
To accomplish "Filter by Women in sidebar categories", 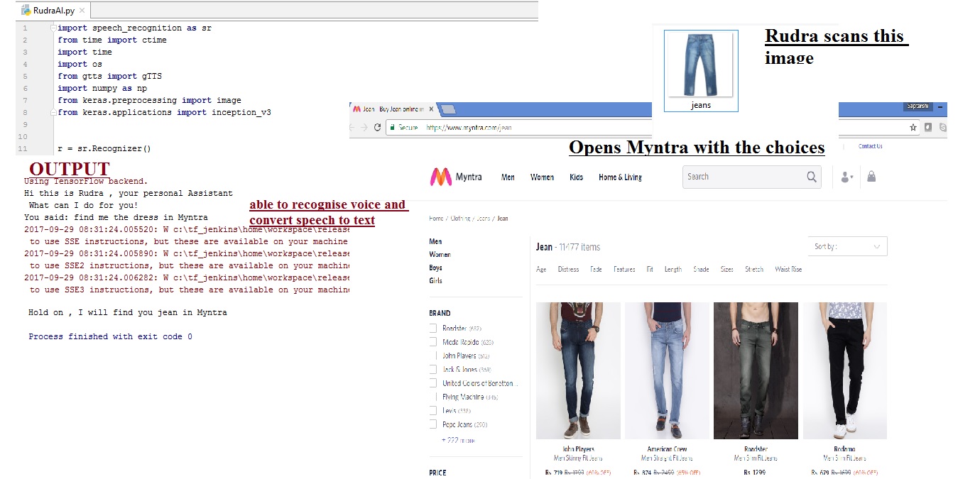I will [440, 254].
